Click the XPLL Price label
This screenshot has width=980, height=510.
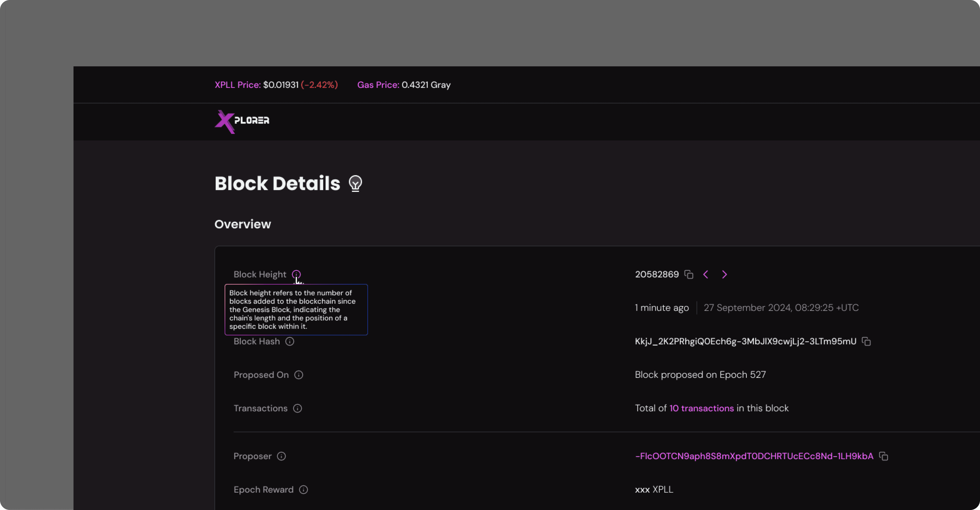click(237, 85)
